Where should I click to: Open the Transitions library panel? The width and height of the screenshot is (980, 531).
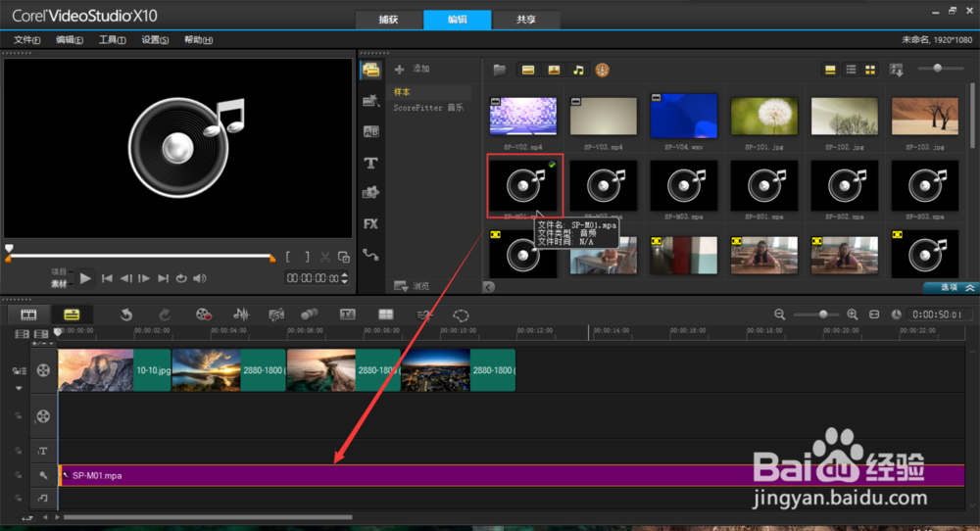click(370, 131)
